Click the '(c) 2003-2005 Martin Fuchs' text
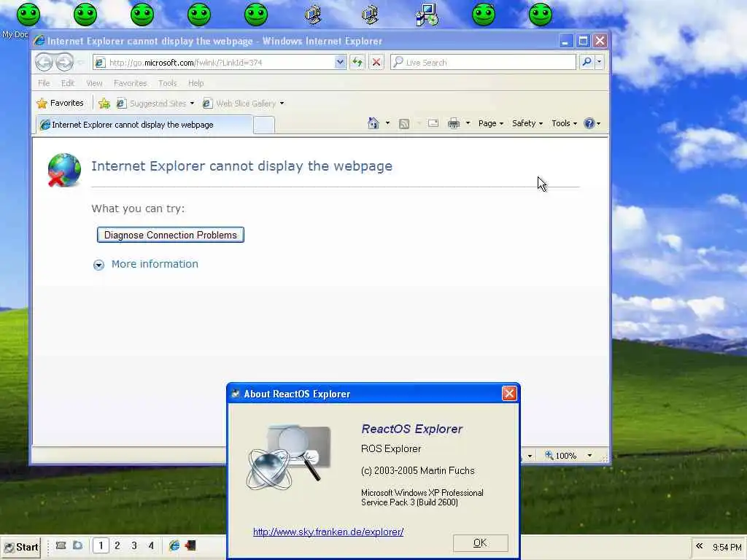Viewport: 747px width, 560px height. [418, 471]
